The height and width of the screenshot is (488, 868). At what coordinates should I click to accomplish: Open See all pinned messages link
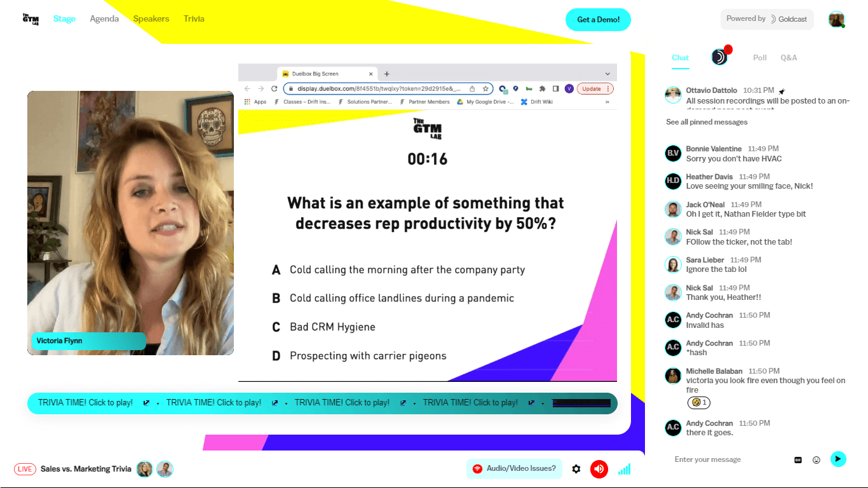707,122
